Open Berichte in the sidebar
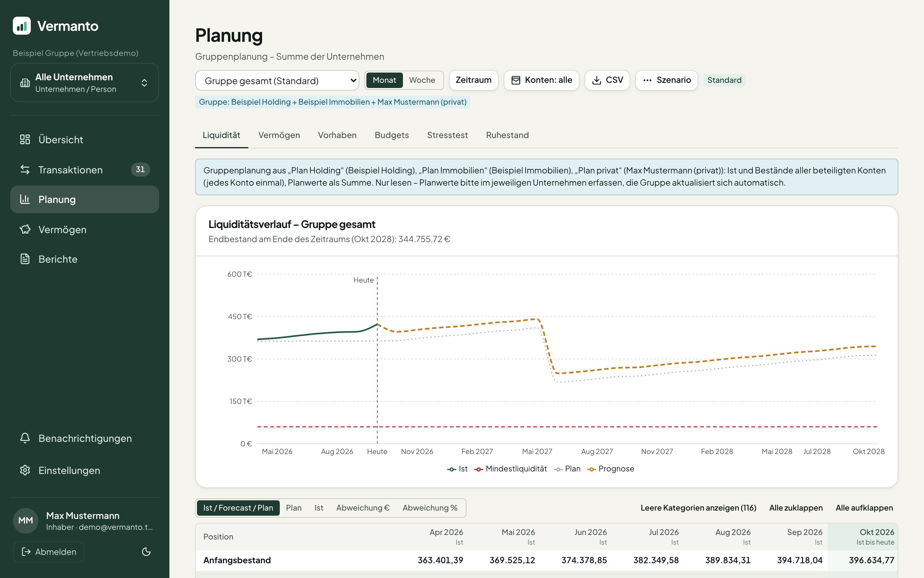924x578 pixels. click(84, 259)
